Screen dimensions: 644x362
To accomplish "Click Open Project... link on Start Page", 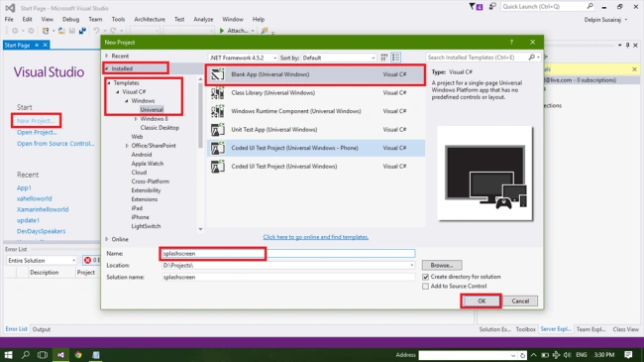I will click(x=37, y=133).
